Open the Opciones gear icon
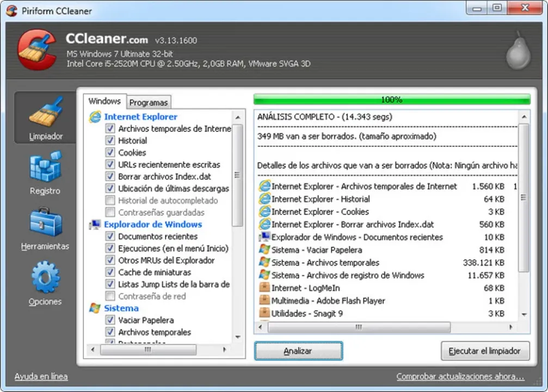 point(45,277)
